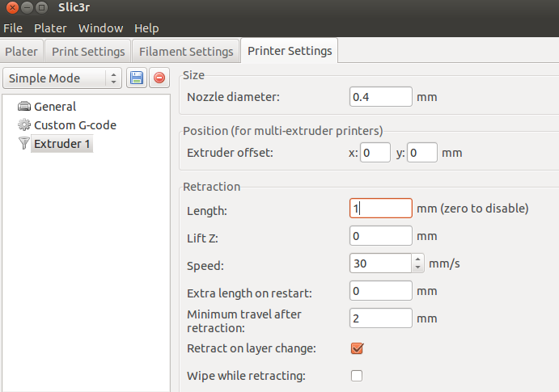Click the Custom G-code gear icon

coord(24,125)
